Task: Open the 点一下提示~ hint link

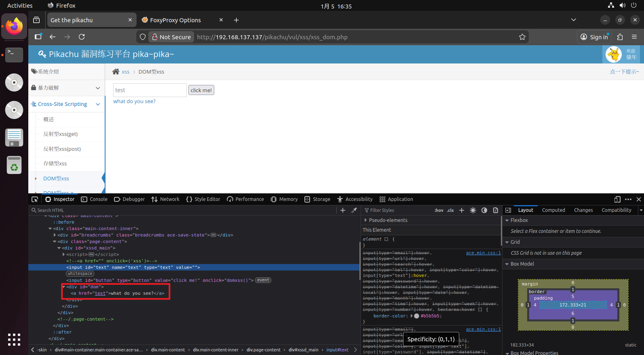Action: [624, 72]
